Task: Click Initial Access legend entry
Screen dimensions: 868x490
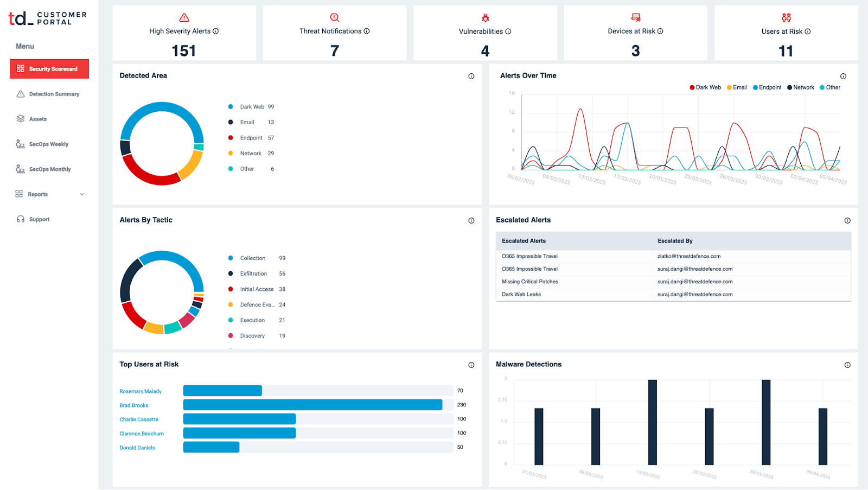Action: [x=257, y=289]
